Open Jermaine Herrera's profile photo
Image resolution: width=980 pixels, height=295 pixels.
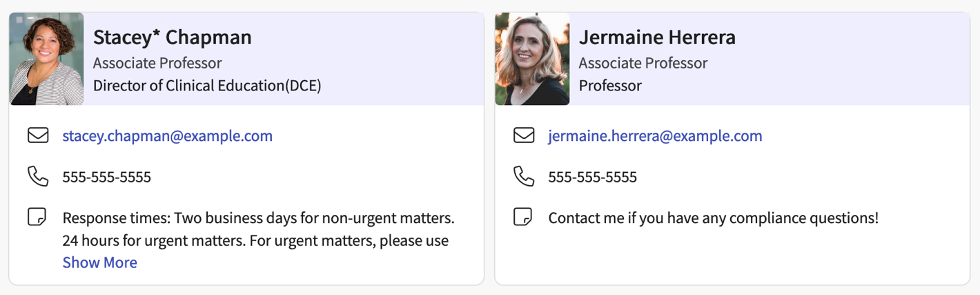532,59
